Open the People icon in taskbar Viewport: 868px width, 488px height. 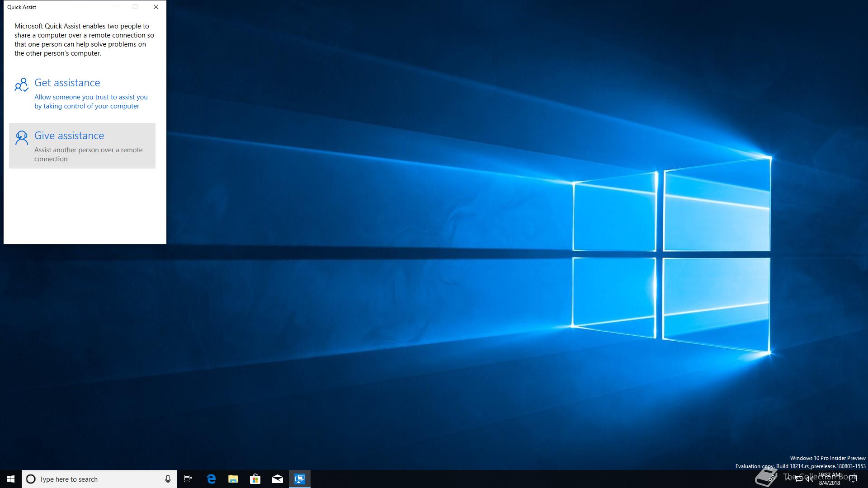pyautogui.click(x=772, y=479)
